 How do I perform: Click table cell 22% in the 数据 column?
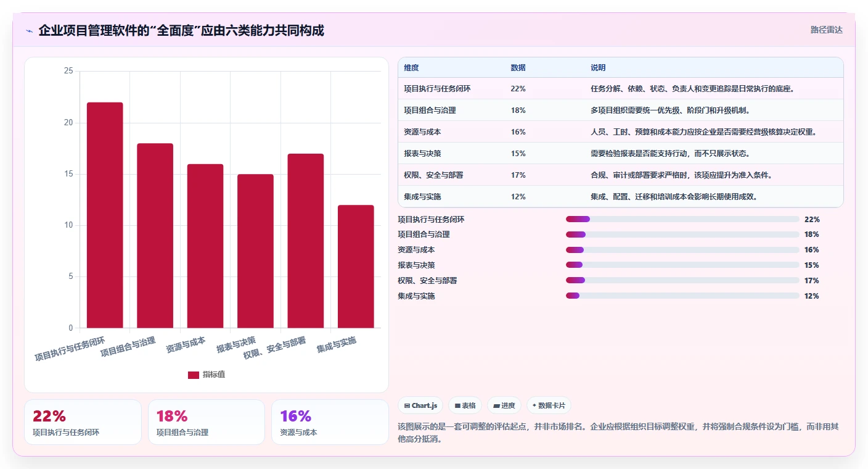(x=518, y=89)
